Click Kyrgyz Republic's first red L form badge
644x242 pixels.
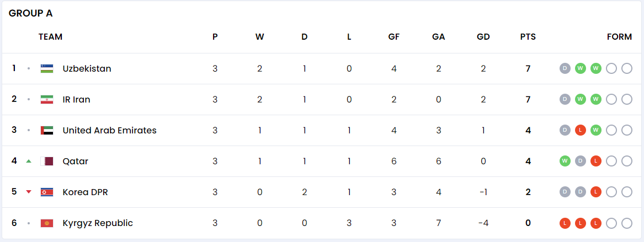(565, 223)
